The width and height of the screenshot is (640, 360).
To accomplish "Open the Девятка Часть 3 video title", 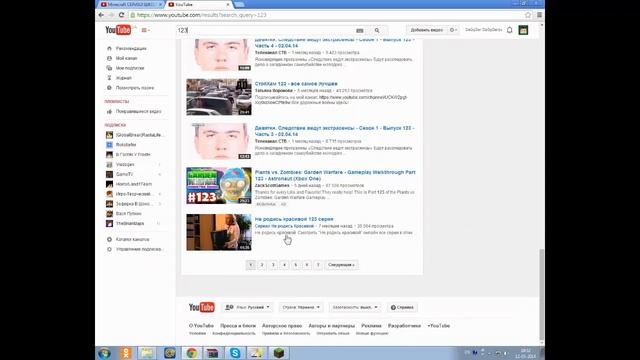I will click(334, 131).
